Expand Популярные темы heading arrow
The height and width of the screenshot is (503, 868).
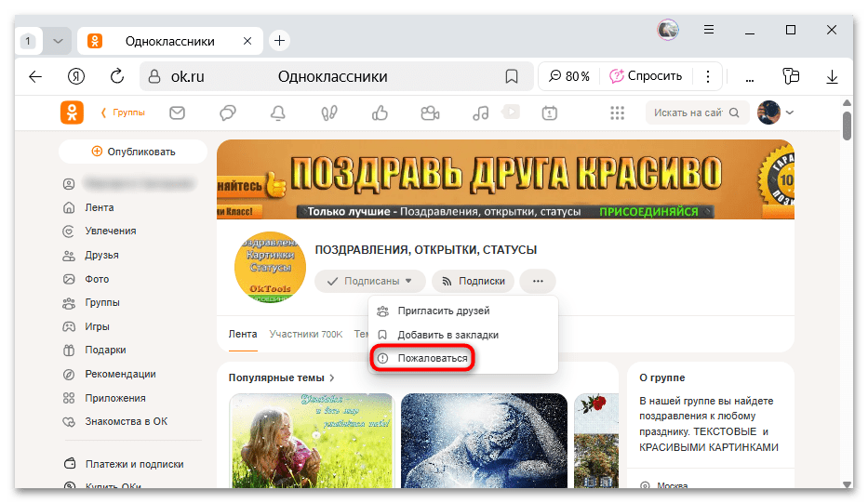(332, 377)
